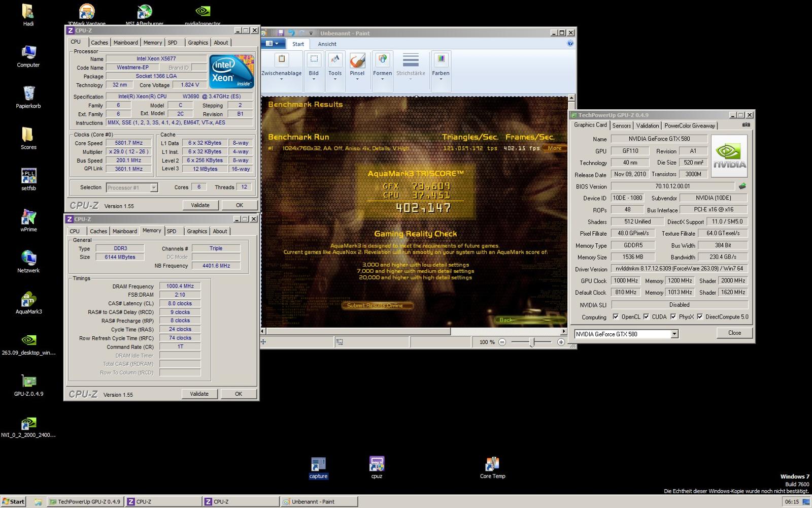This screenshot has height=508, width=812.
Task: Click Paint's horizontal scrollbar thumb
Action: click(358, 331)
